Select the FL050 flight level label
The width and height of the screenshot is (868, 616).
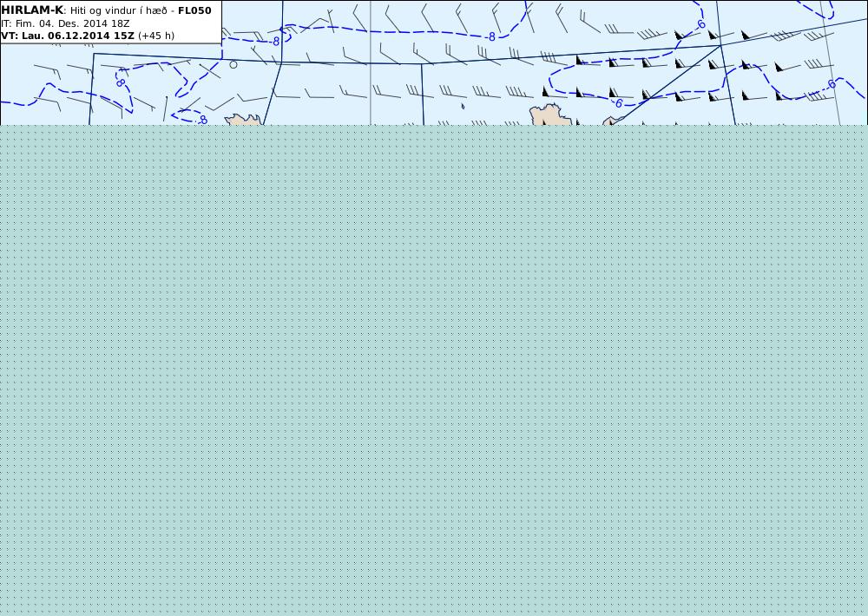[x=194, y=10]
